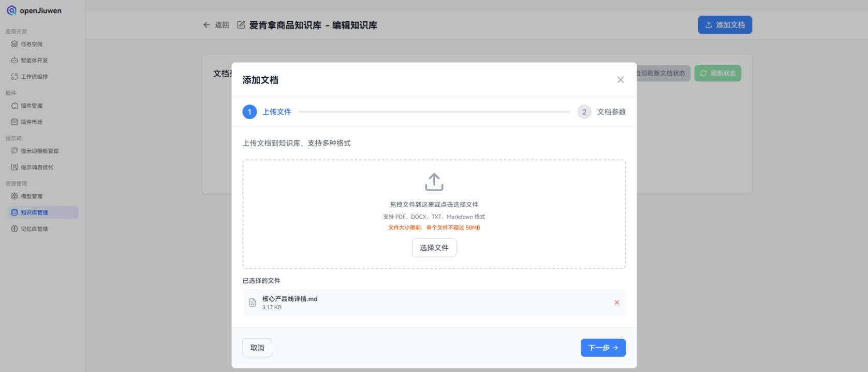This screenshot has height=372, width=868.
Task: Click the 下一步 button
Action: pos(604,348)
